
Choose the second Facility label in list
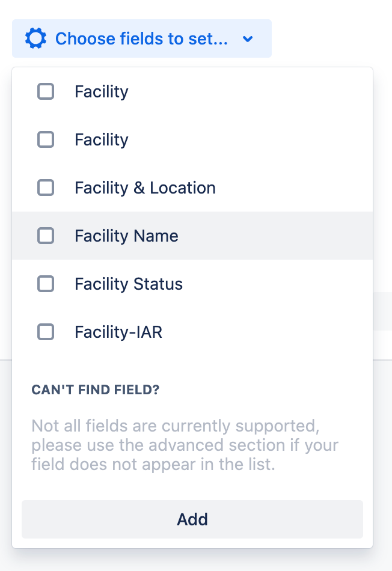(x=101, y=140)
